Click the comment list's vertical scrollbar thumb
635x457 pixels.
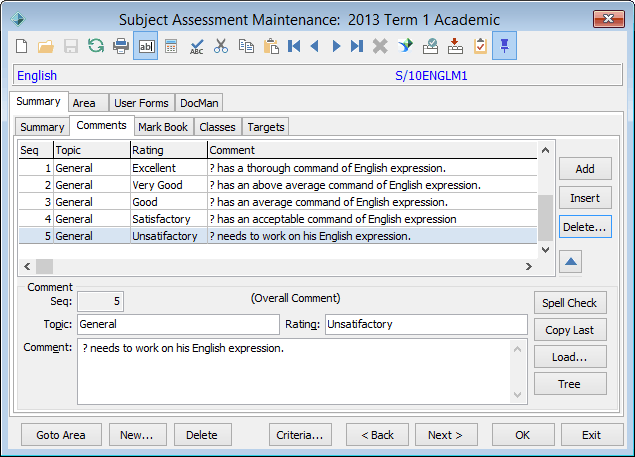pos(546,218)
